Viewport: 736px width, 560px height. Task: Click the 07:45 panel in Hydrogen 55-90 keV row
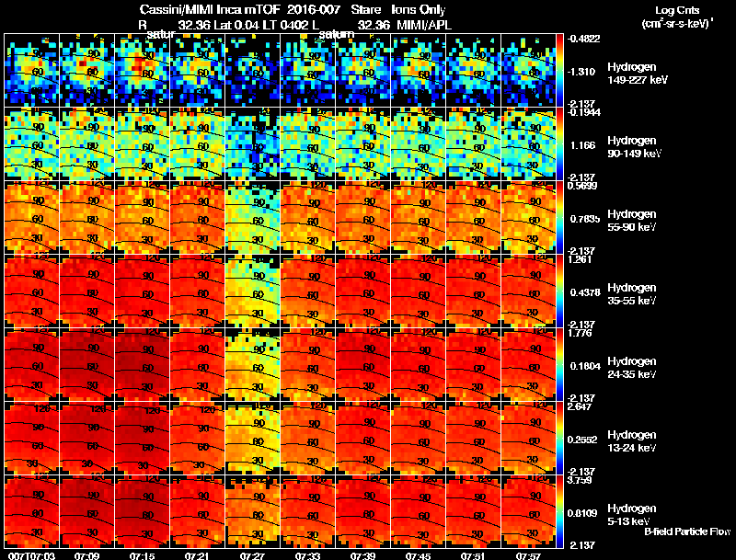click(x=419, y=217)
